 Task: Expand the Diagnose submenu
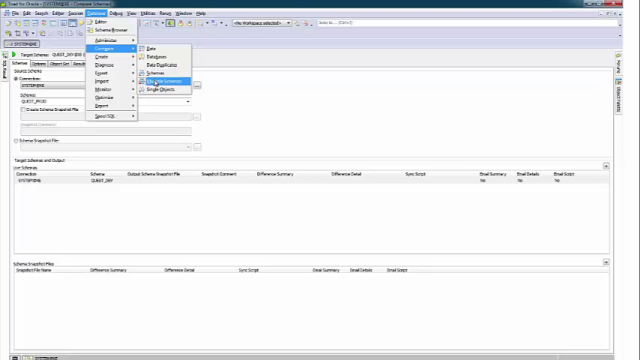111,65
